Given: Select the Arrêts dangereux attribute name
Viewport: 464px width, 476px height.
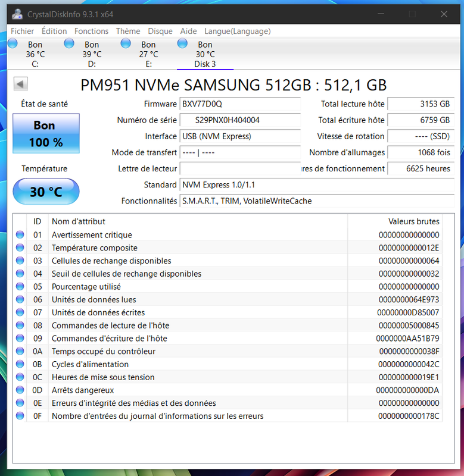Looking at the screenshot, I should click(83, 390).
